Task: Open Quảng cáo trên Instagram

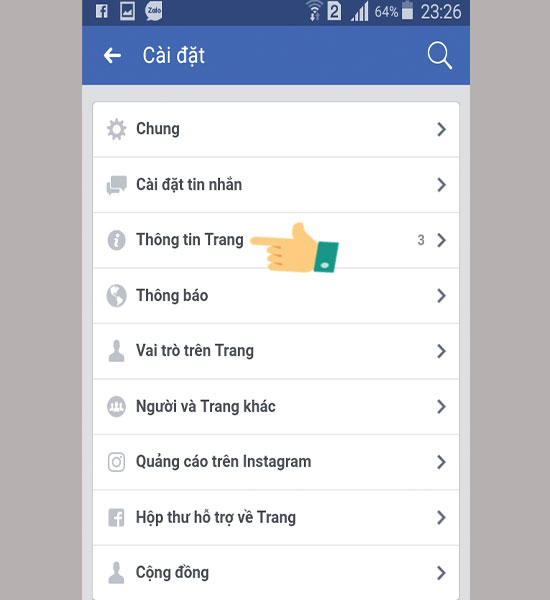Action: coord(276,462)
